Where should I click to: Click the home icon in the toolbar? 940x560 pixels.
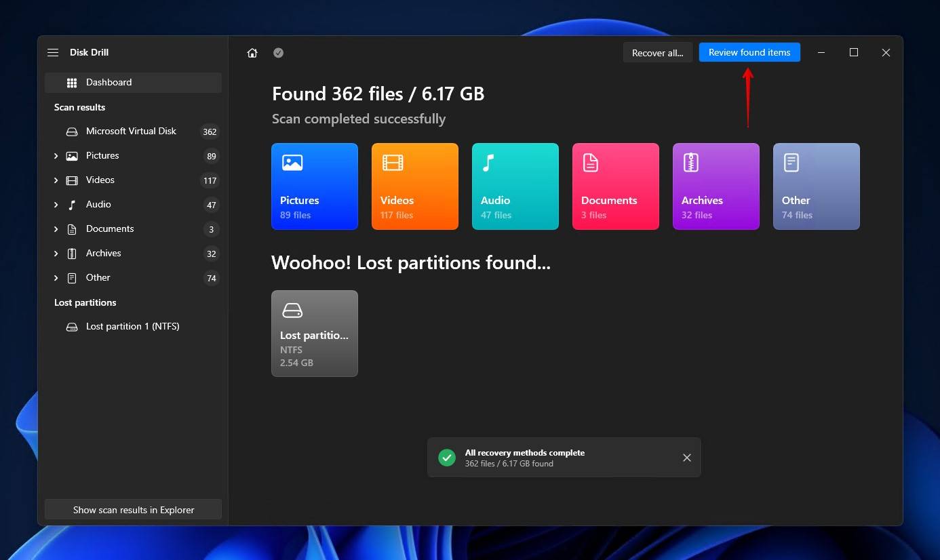click(252, 53)
